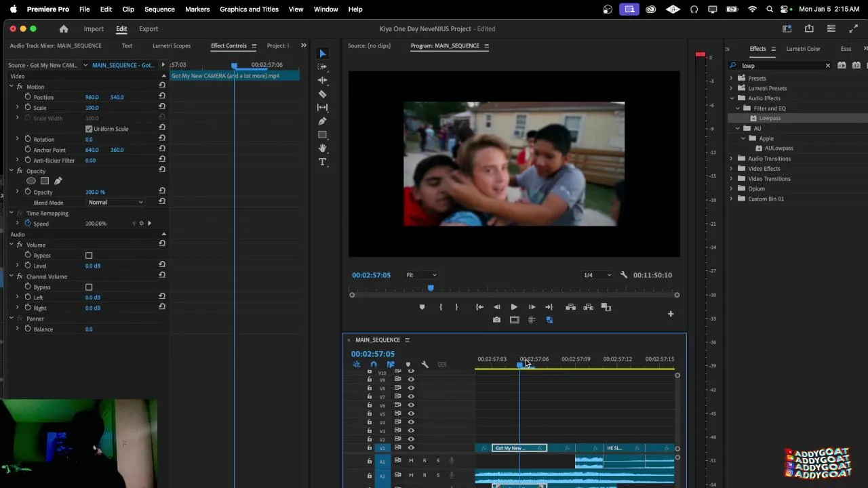Image resolution: width=868 pixels, height=488 pixels.
Task: Switch to the Lumetri Scopes tab
Action: pyautogui.click(x=171, y=46)
